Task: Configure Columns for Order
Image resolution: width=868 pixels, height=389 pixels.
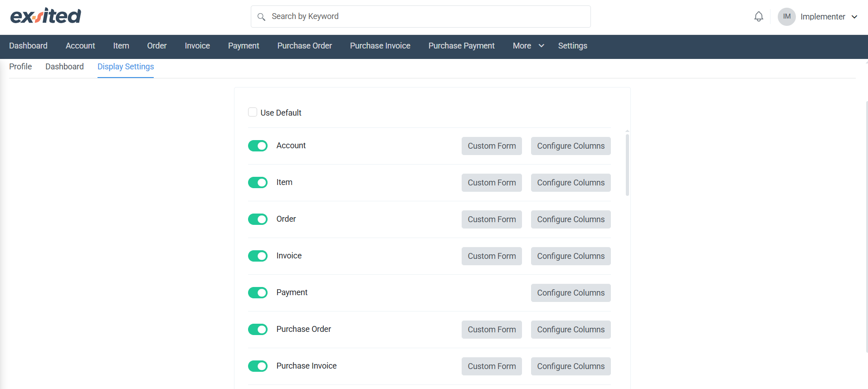Action: pyautogui.click(x=571, y=219)
